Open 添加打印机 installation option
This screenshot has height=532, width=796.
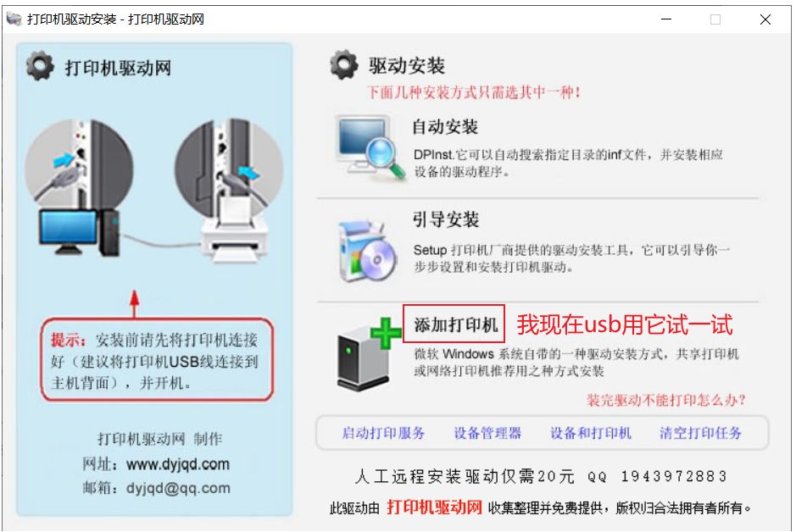pyautogui.click(x=454, y=324)
